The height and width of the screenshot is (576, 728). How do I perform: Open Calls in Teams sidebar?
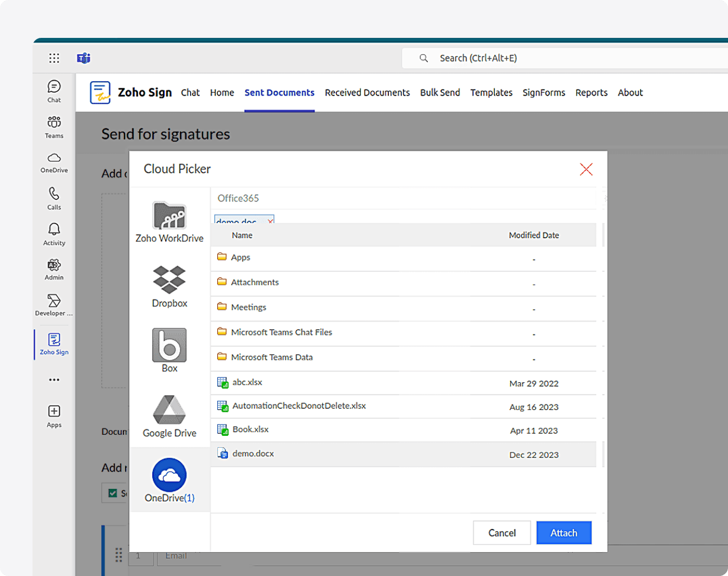click(x=54, y=198)
